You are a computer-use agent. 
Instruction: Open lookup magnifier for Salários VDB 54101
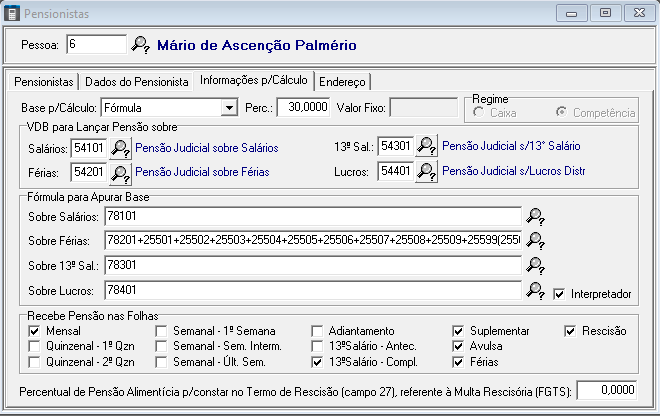point(120,149)
